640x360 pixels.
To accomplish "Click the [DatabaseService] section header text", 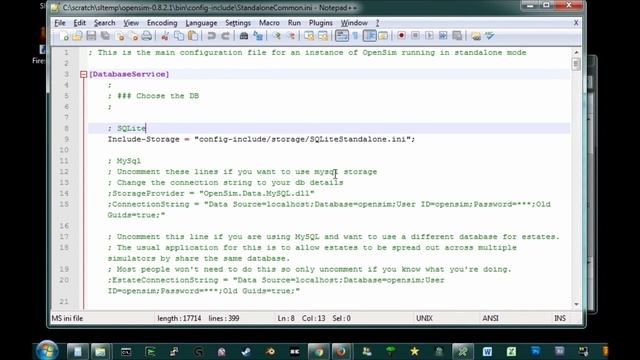I will (129, 74).
